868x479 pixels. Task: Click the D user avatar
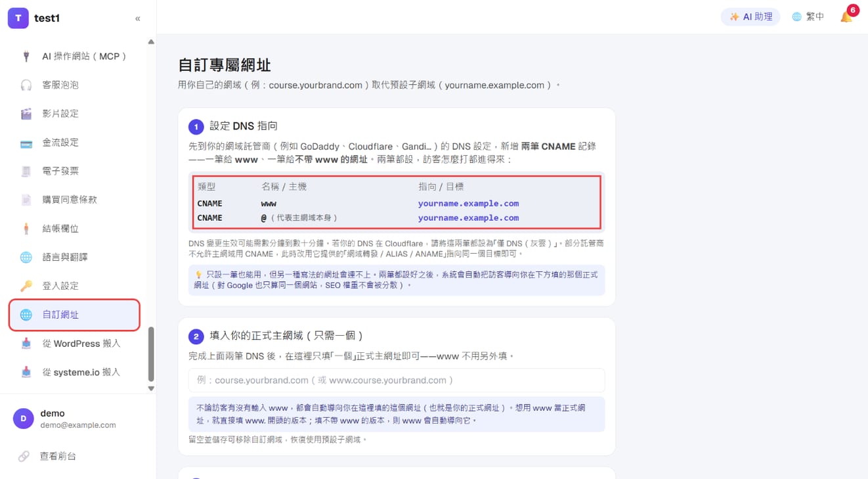24,419
